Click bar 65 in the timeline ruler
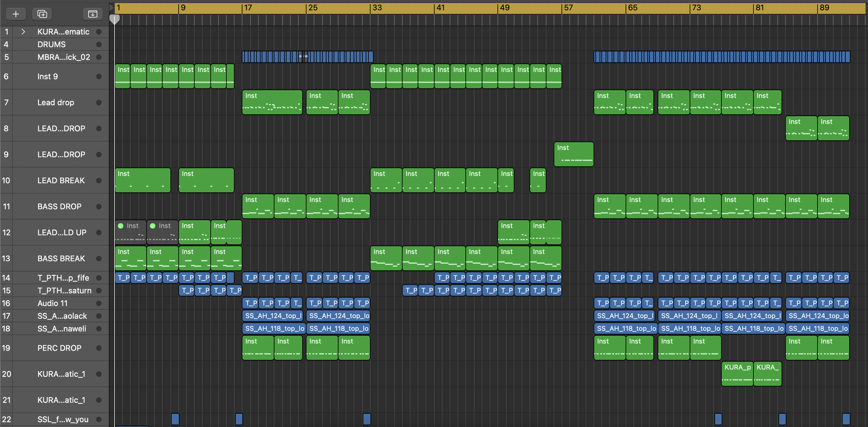The width and height of the screenshot is (868, 427). tap(633, 8)
